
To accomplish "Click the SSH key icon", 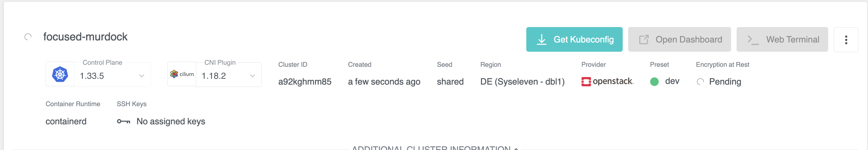I will click(x=124, y=121).
